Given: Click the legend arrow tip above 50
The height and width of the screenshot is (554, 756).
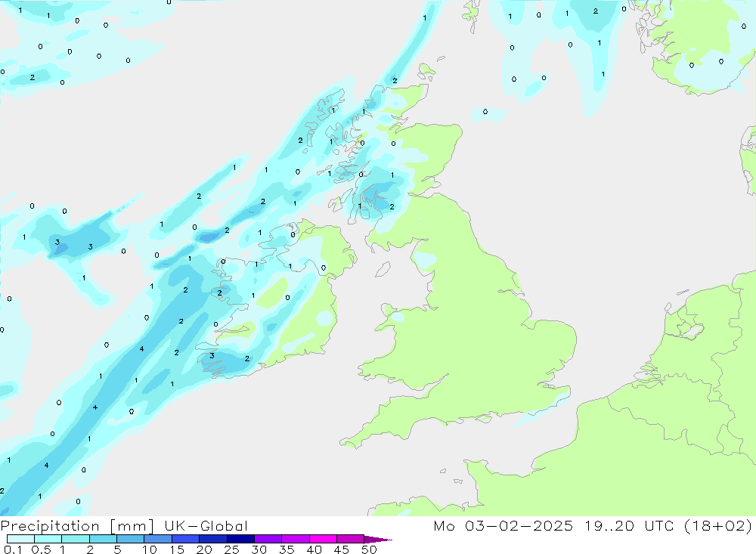Looking at the screenshot, I should point(378,540).
